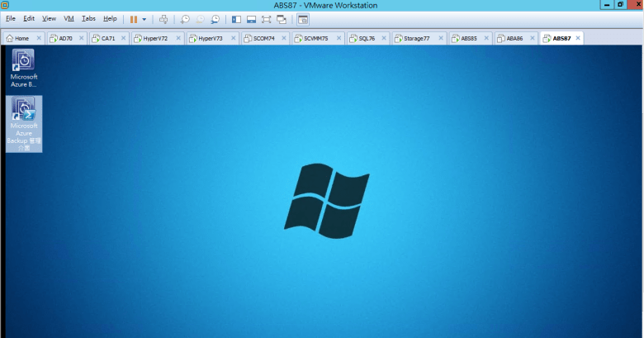Toggle the thumbnail bar view icon
Viewport: 644px width, 338px height.
coord(251,18)
